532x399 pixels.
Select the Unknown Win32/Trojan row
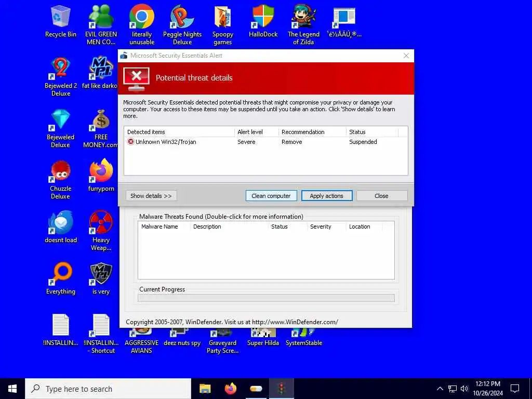click(x=265, y=142)
